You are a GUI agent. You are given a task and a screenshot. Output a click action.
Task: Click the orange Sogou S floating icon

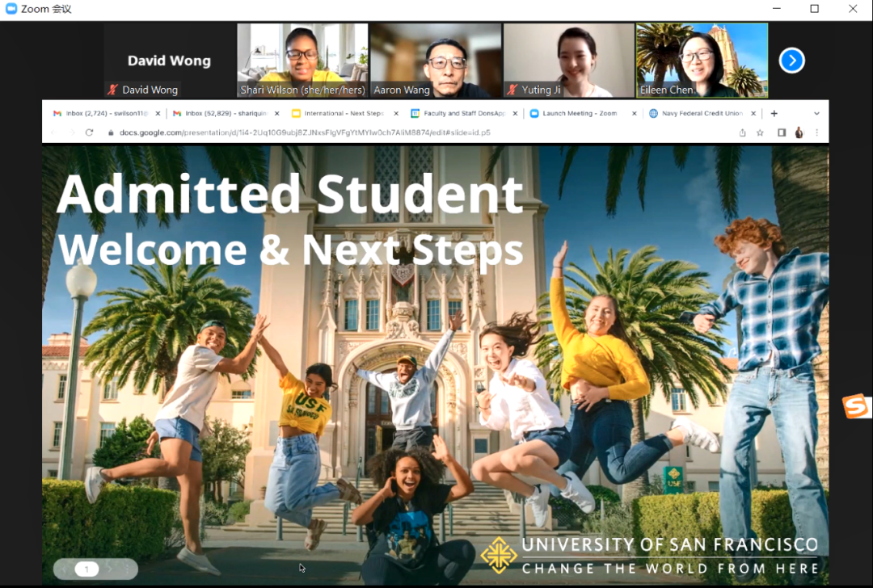click(856, 406)
